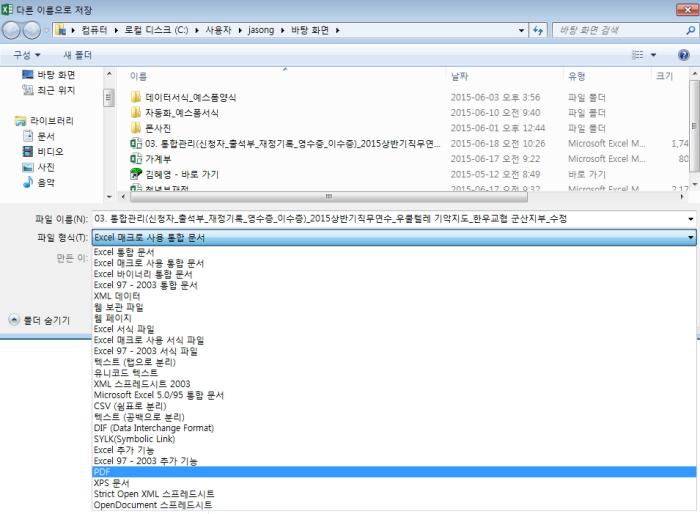Click the Forward navigation arrow button
700x514 pixels.
[31, 30]
